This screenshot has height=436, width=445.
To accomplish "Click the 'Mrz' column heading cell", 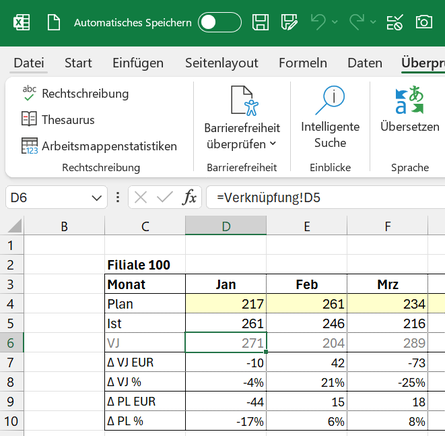I will [x=388, y=284].
